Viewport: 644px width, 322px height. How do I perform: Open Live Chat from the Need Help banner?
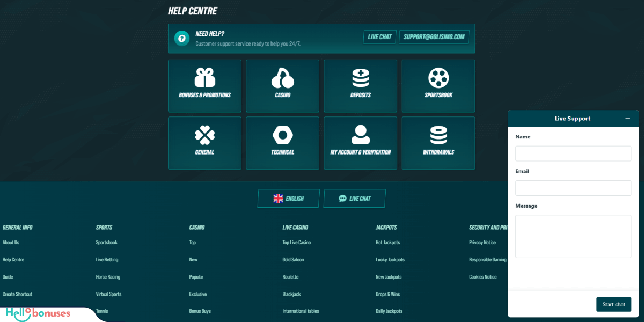[x=379, y=37]
